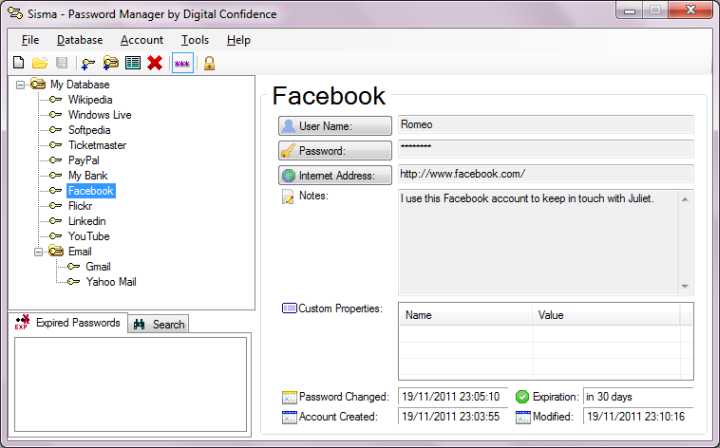Click the padlock lock database icon
The width and height of the screenshot is (720, 448).
coord(209,63)
